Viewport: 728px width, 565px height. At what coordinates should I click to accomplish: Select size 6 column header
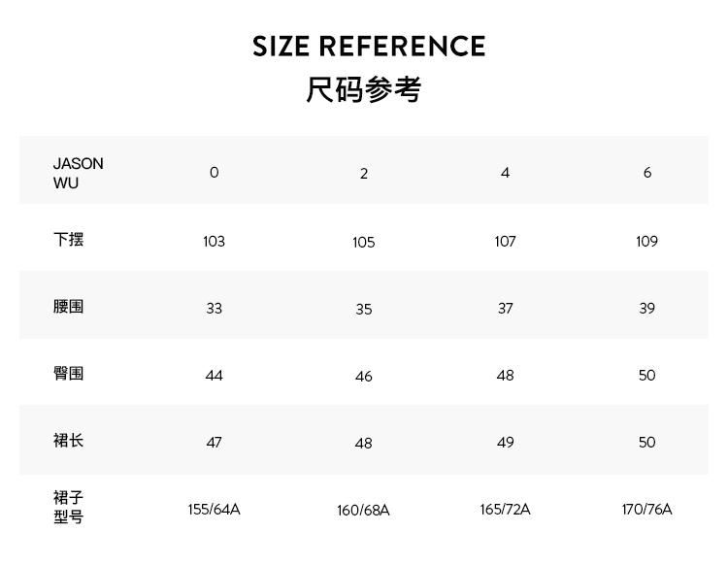[647, 172]
